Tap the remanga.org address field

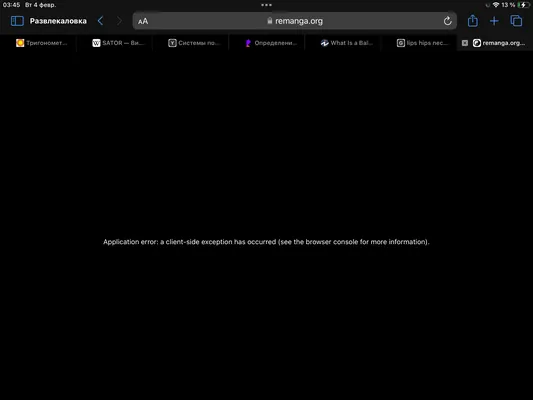click(x=294, y=21)
